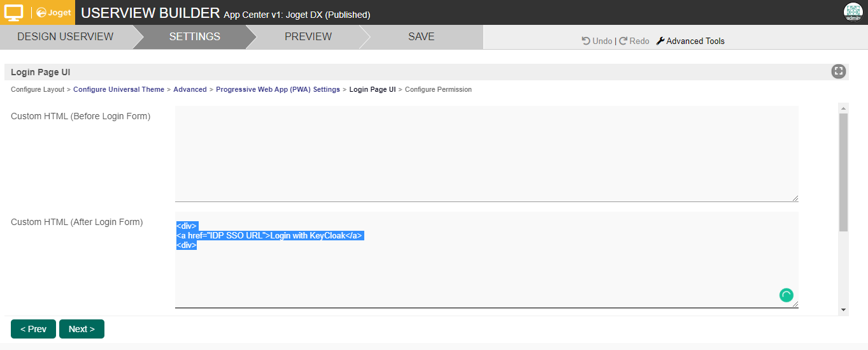
Task: Open the admin profile avatar
Action: pyautogui.click(x=853, y=12)
